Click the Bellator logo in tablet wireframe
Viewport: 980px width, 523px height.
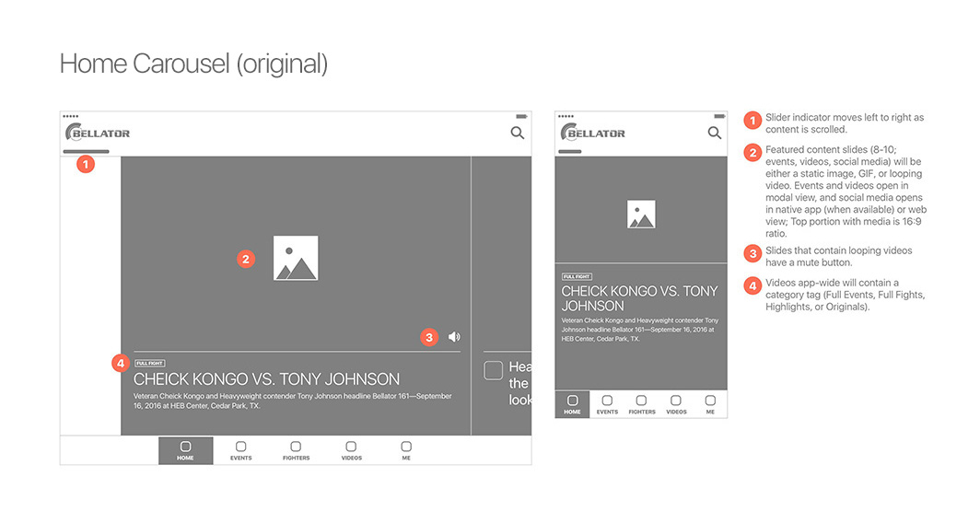[98, 133]
